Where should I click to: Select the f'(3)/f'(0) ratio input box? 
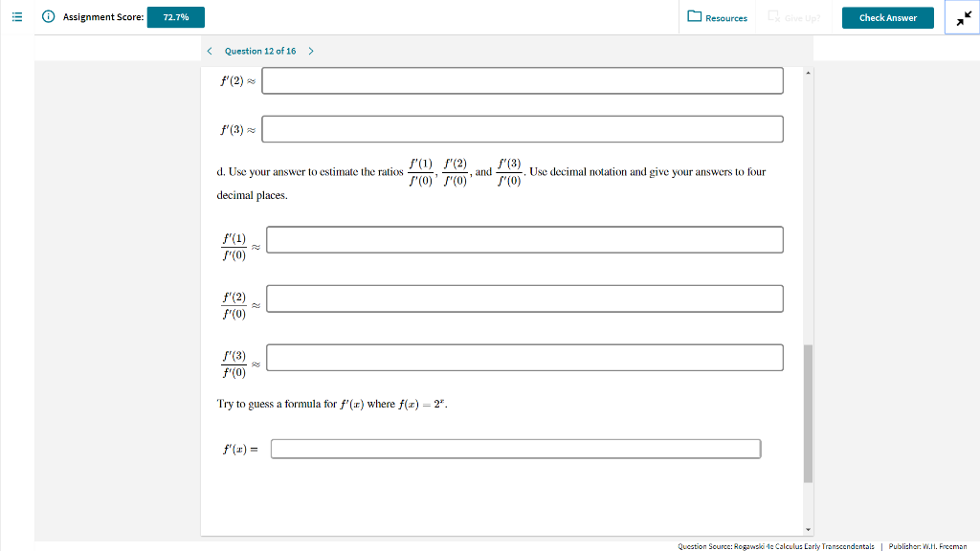[x=524, y=357]
